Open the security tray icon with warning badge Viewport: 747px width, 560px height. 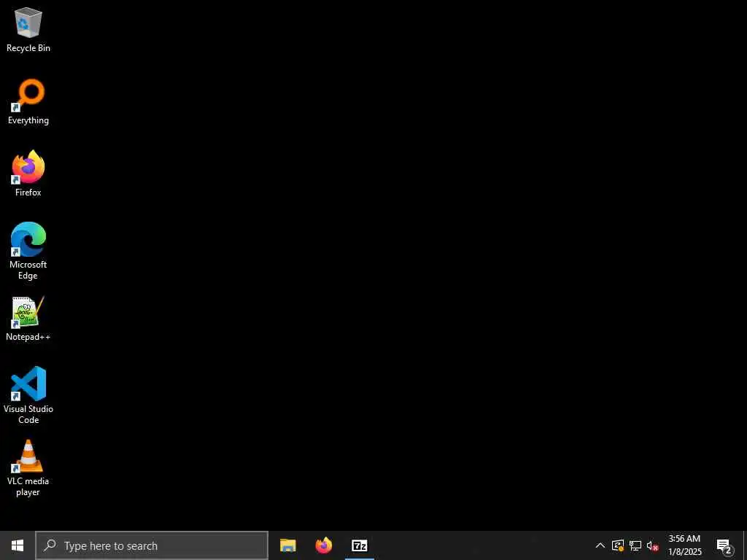click(618, 545)
